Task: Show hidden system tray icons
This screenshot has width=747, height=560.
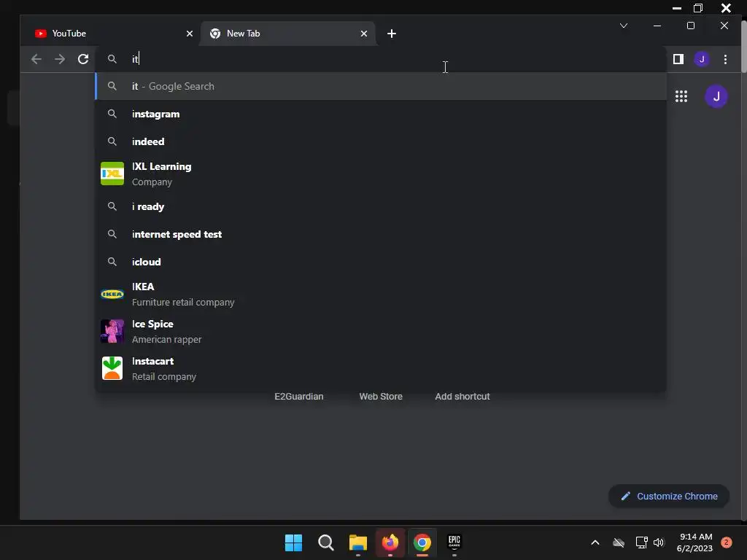Action: 595,542
